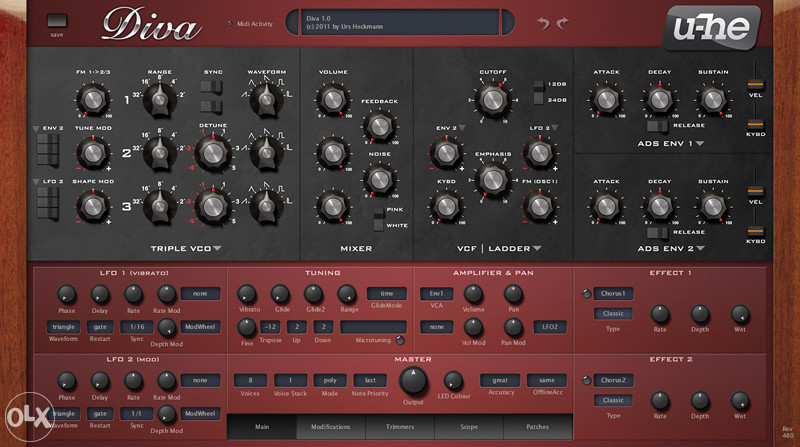Click ADS Env 2 Sustain knob
Image resolution: width=800 pixels, height=447 pixels.
(x=713, y=206)
